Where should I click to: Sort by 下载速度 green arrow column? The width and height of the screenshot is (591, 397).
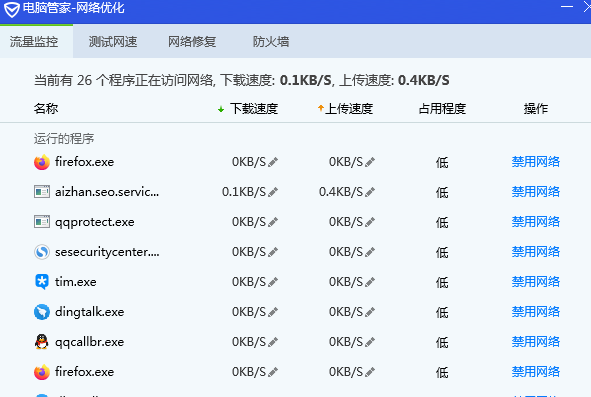point(248,109)
